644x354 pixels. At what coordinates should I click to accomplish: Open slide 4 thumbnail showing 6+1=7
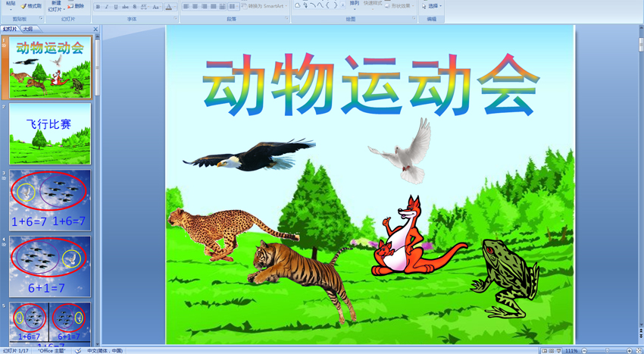50,266
